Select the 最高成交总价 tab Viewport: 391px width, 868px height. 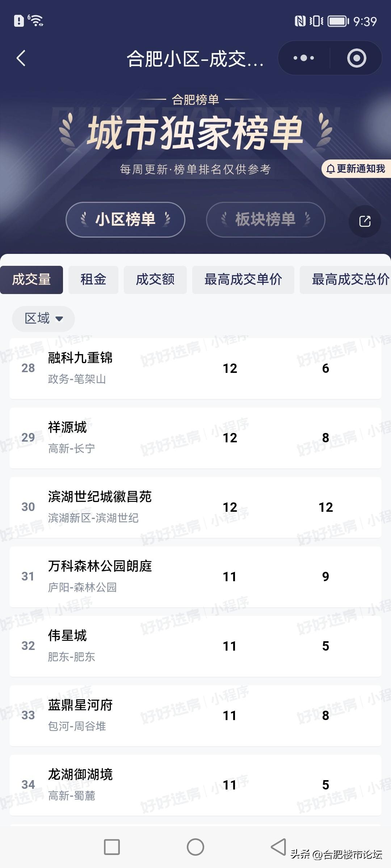coord(346,280)
